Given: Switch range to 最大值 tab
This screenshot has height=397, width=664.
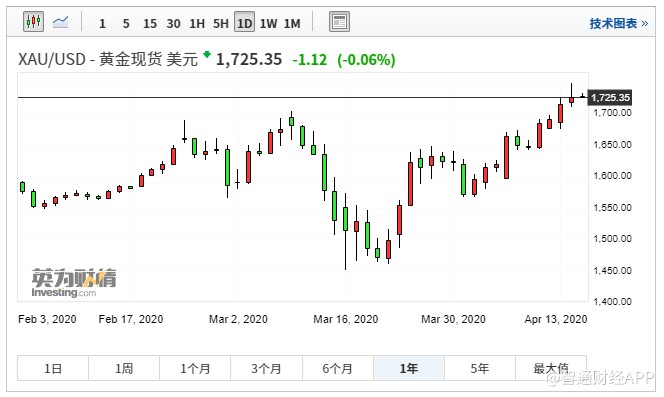Looking at the screenshot, I should pyautogui.click(x=551, y=368).
